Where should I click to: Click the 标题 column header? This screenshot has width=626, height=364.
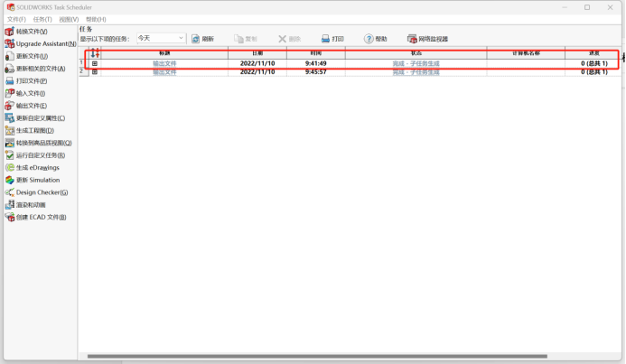pyautogui.click(x=164, y=52)
